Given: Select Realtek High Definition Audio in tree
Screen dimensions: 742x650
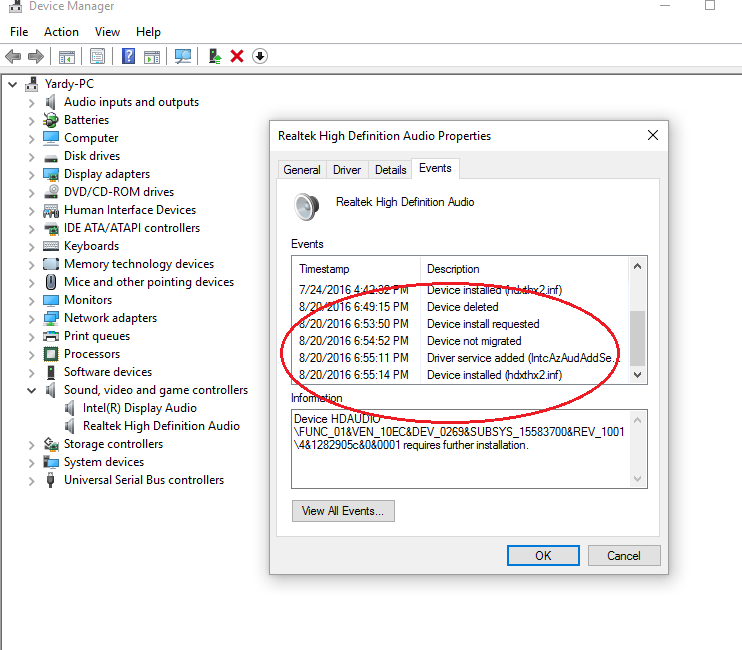Looking at the screenshot, I should click(x=161, y=426).
